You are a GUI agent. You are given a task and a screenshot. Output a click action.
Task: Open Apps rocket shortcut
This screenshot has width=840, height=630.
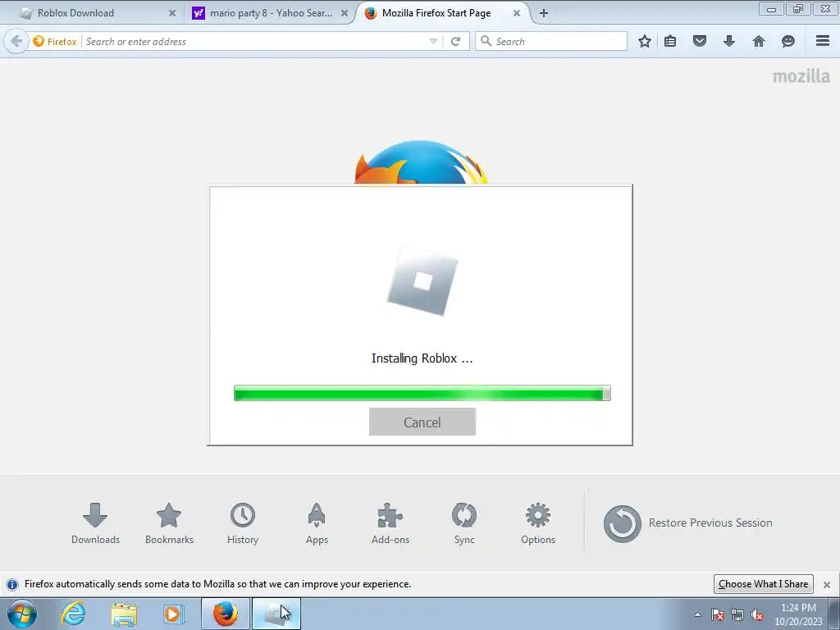click(x=317, y=524)
